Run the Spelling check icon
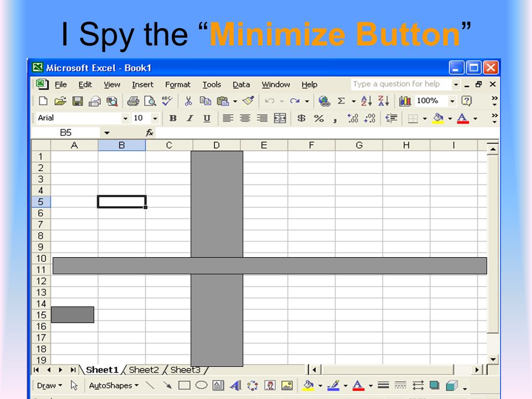Screen dimensions: 532x399 167,101
